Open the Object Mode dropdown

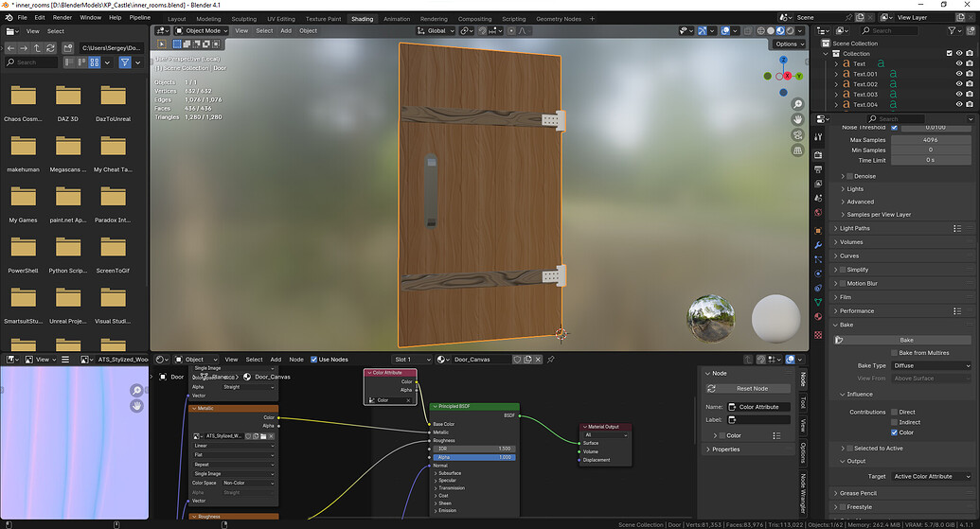click(x=202, y=30)
